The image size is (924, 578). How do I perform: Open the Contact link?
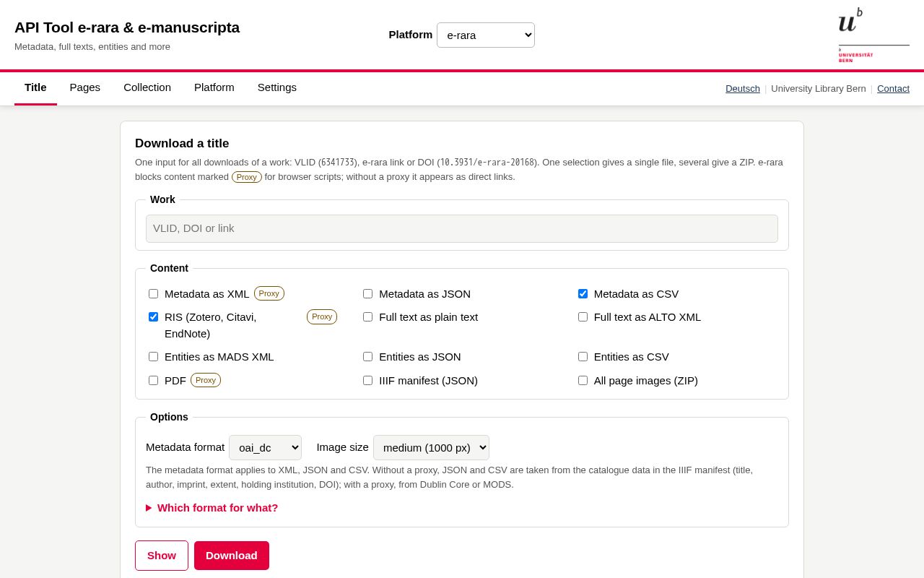point(893,89)
